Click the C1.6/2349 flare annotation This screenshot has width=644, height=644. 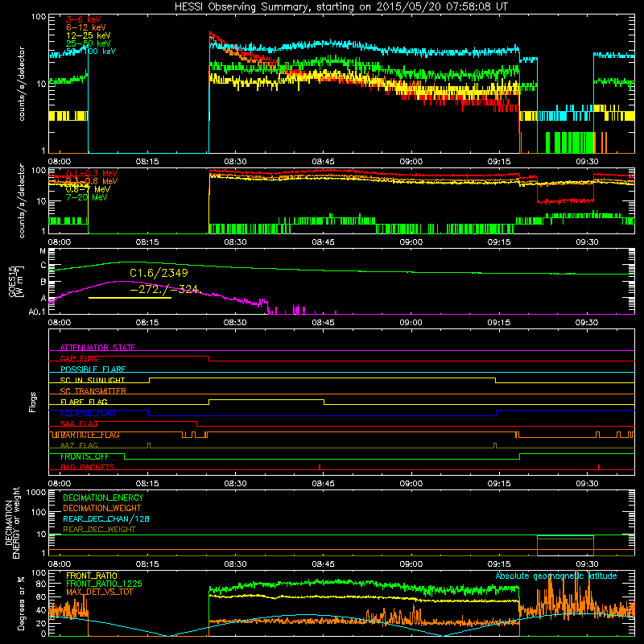159,273
